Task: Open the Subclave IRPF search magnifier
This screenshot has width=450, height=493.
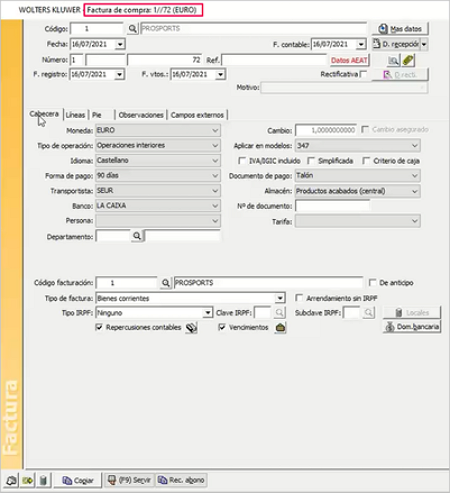Action: tap(368, 313)
